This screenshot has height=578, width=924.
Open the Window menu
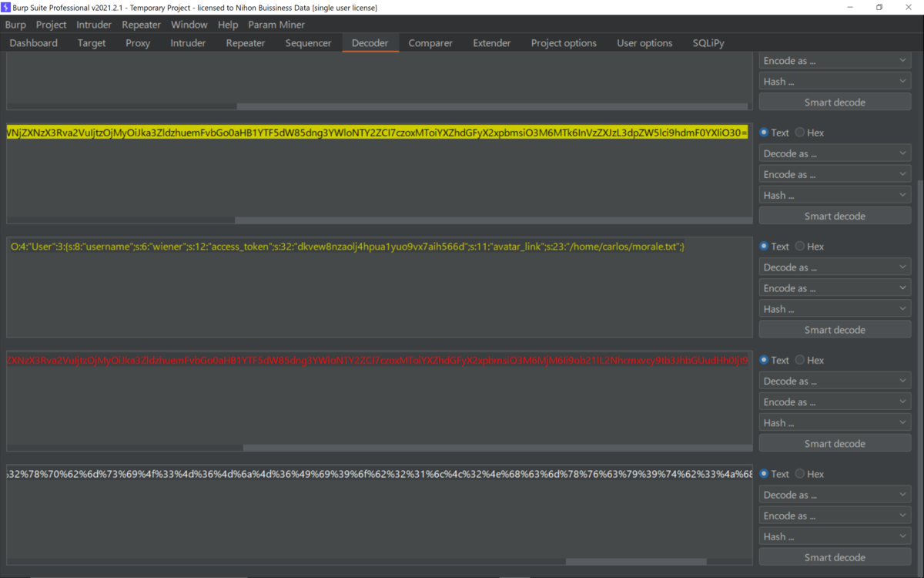click(x=189, y=25)
